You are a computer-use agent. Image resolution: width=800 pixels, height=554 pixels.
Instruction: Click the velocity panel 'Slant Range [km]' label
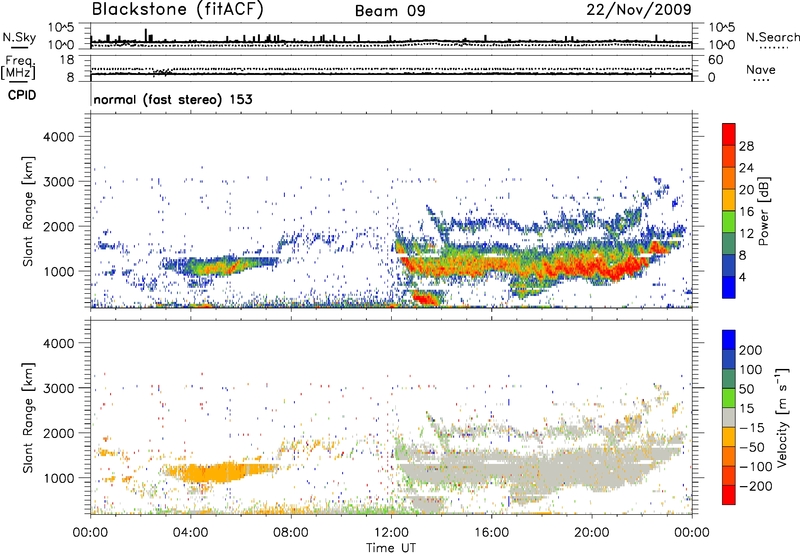pyautogui.click(x=28, y=417)
